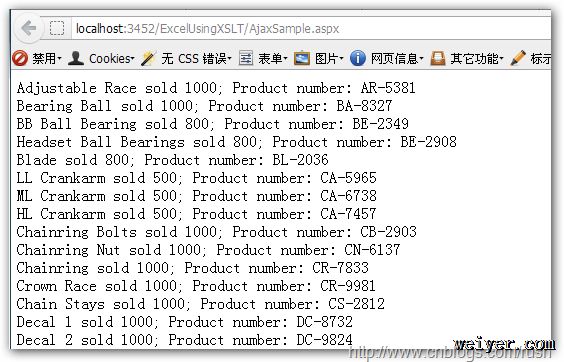
Task: Click the images (图片) picture icon
Action: click(x=302, y=58)
